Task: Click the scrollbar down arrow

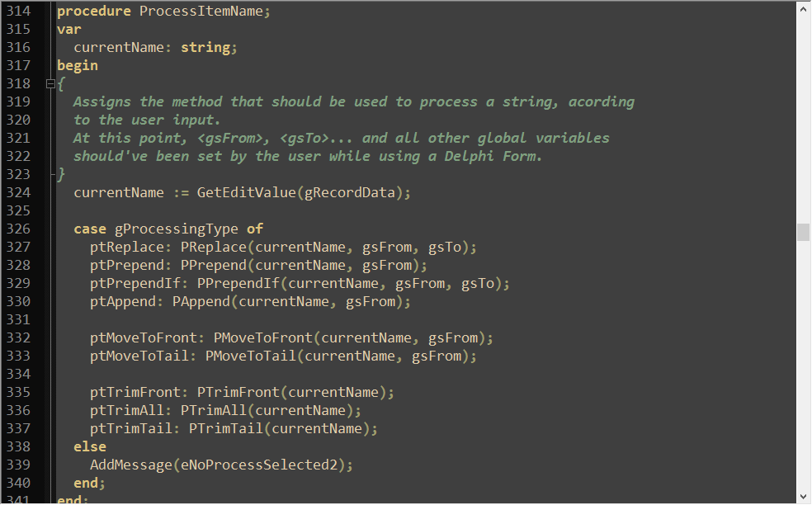Action: click(x=803, y=496)
